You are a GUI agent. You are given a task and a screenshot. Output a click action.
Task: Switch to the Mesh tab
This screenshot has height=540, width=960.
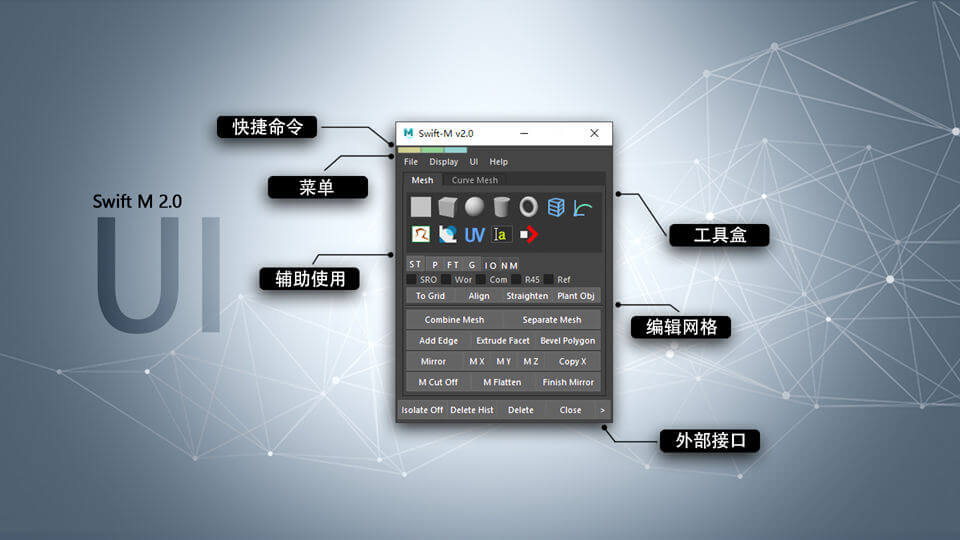(422, 180)
